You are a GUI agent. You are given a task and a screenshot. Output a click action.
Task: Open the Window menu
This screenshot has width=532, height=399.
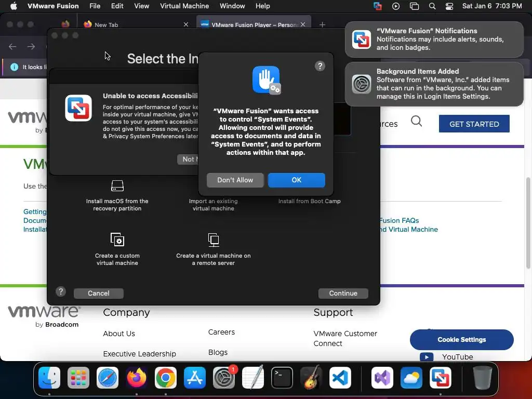click(232, 6)
